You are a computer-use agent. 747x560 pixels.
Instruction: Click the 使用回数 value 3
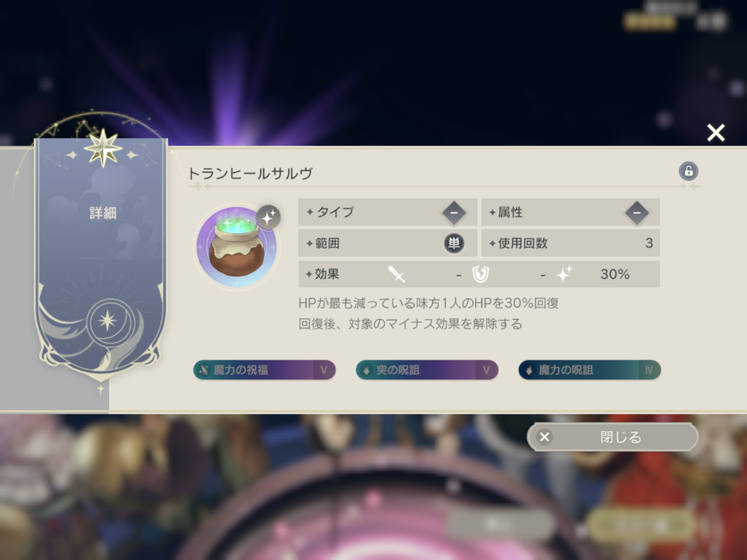click(649, 243)
